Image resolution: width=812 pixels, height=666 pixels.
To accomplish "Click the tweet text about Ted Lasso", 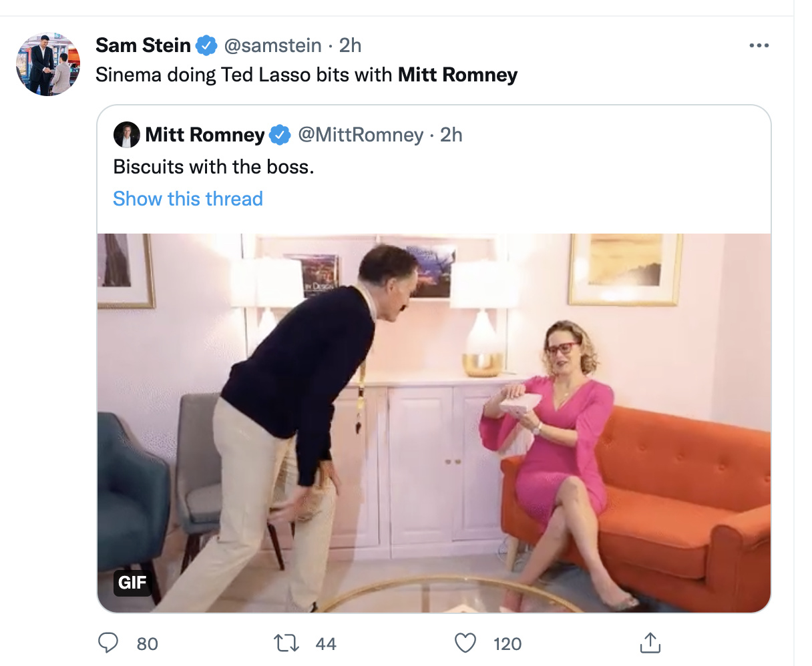I will (x=306, y=75).
